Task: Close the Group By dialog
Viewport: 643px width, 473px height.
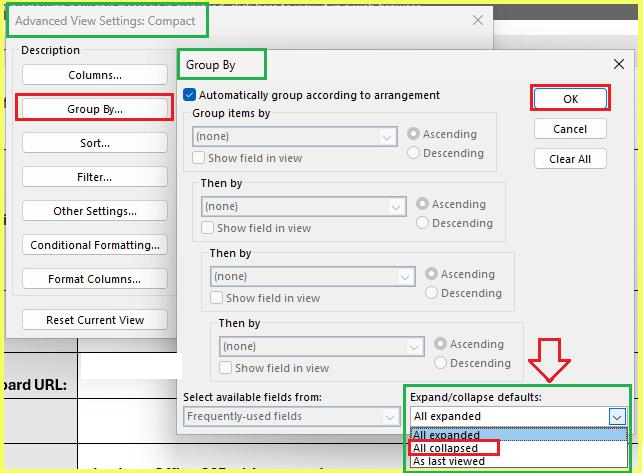Action: point(619,64)
